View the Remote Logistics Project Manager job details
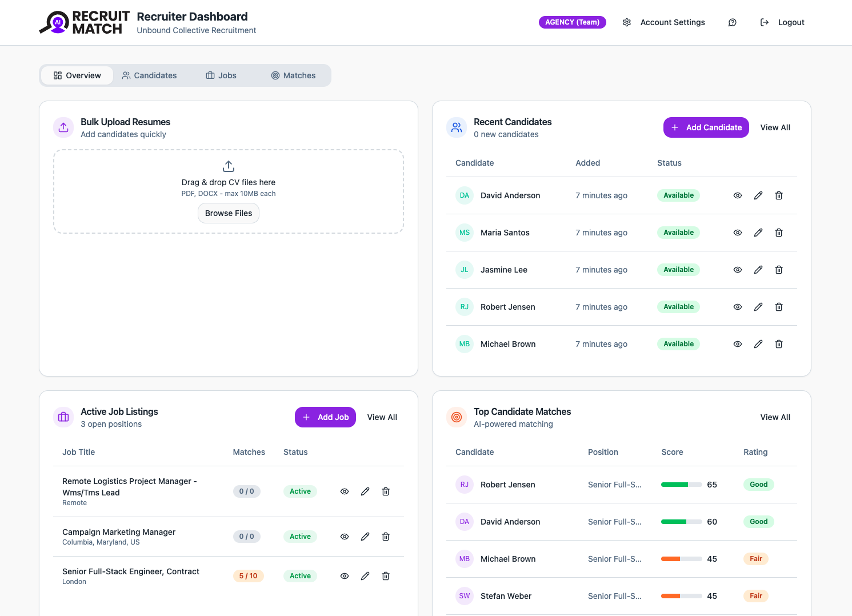The height and width of the screenshot is (616, 852). [344, 491]
